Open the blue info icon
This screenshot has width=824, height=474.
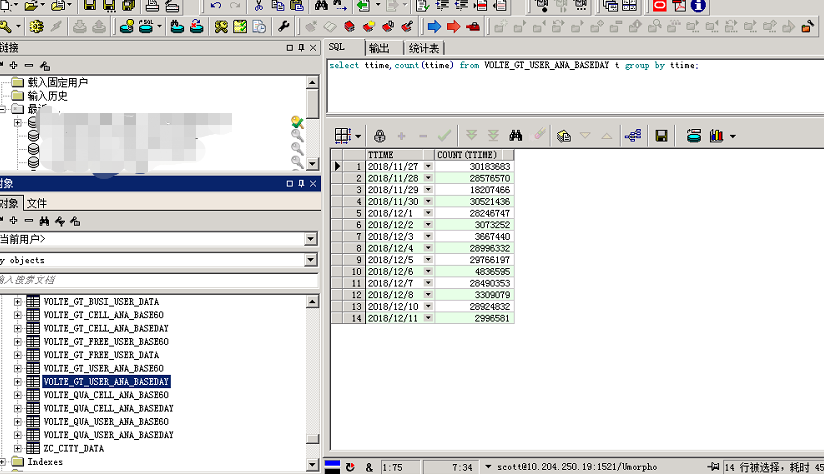698,6
